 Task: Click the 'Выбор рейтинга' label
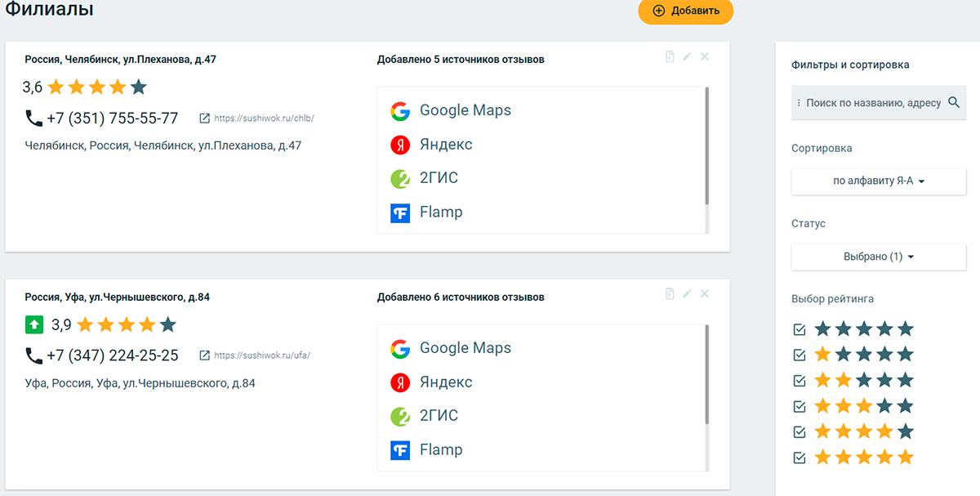tap(832, 299)
